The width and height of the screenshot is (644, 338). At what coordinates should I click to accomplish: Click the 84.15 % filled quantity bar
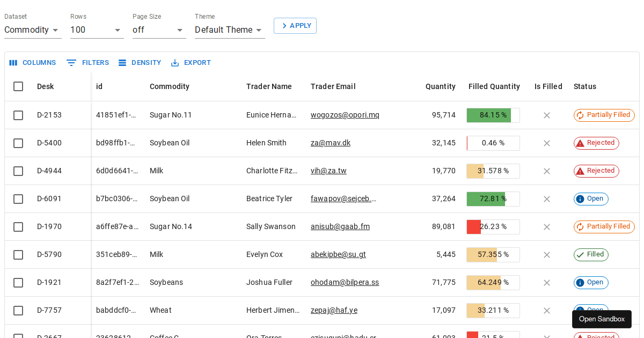tap(493, 115)
